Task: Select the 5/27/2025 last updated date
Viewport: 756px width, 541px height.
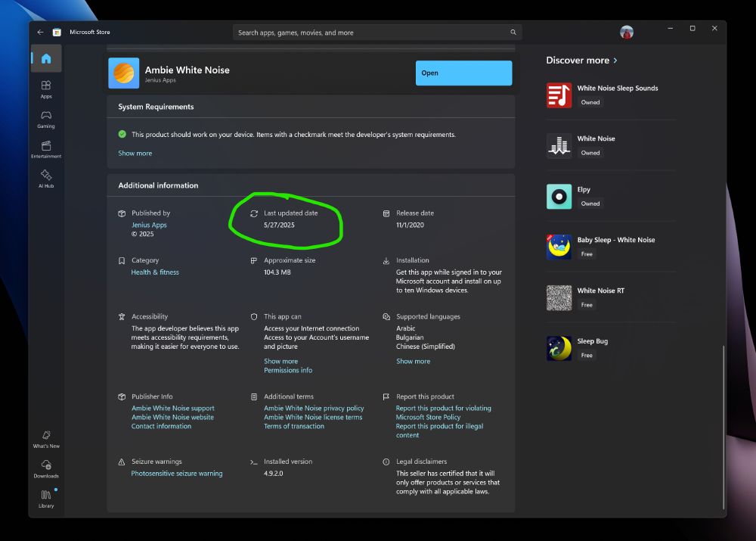Action: pyautogui.click(x=279, y=225)
